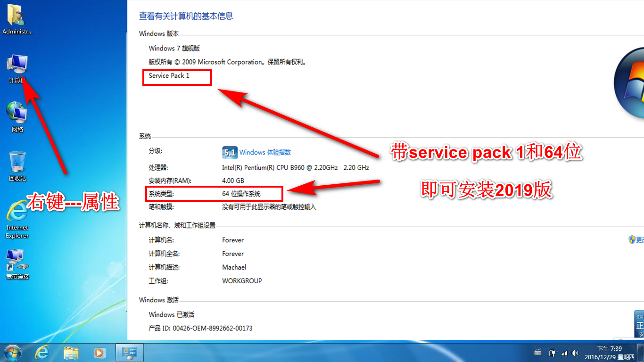The image size is (644, 362).
Task: Open the Broadband Connection (宽带连接) shortcut
Action: click(x=17, y=261)
